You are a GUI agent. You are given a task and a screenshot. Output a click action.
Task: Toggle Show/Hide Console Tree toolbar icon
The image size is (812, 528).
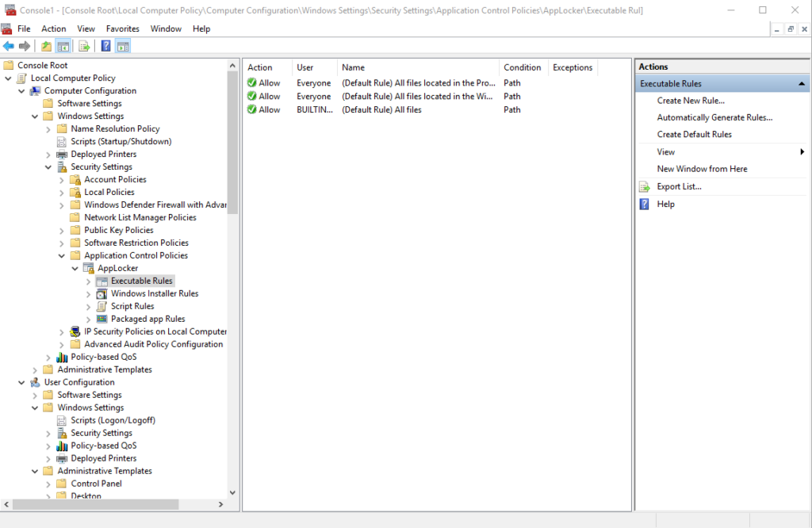[x=63, y=46]
